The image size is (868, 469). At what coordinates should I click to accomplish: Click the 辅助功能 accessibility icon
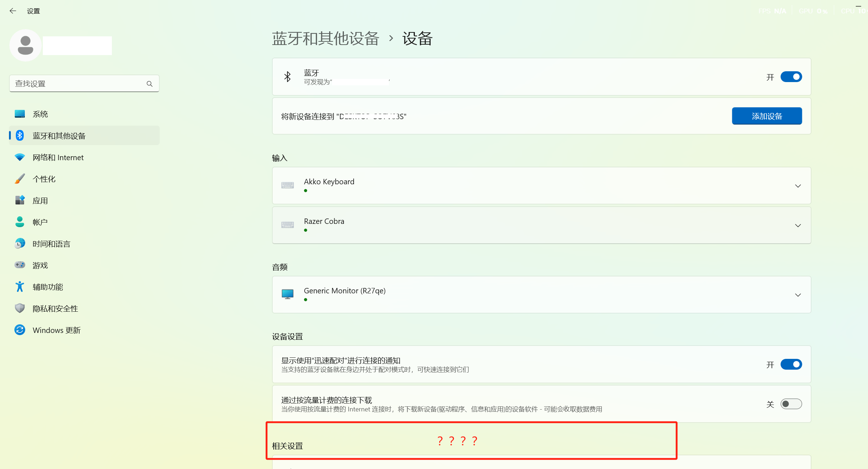[x=20, y=287]
